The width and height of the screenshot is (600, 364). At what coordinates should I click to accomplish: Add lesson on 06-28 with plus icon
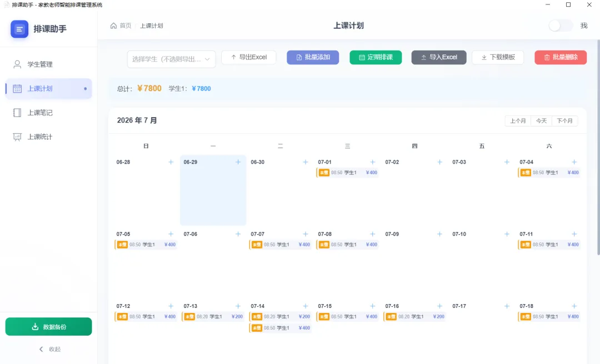[x=171, y=162]
